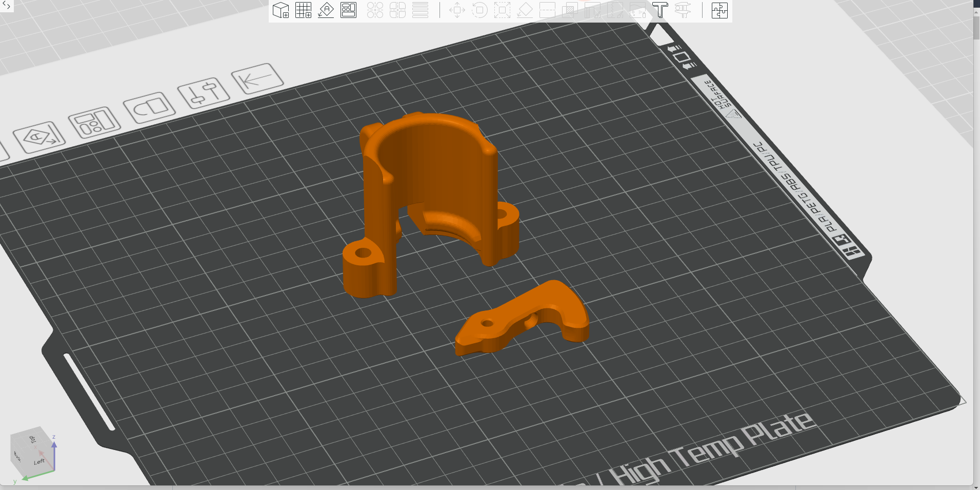Image resolution: width=980 pixels, height=490 pixels.
Task: Select the Rotate tool
Action: coord(479,10)
